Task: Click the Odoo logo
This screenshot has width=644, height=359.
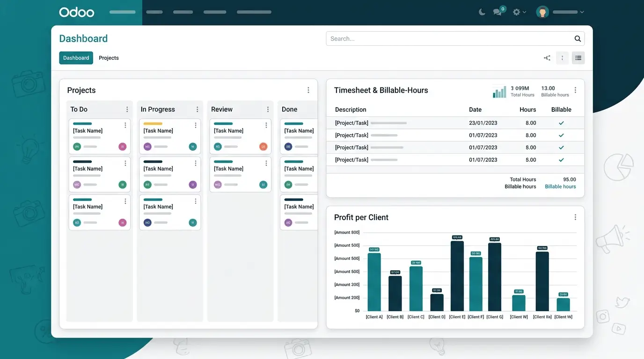Action: [77, 12]
